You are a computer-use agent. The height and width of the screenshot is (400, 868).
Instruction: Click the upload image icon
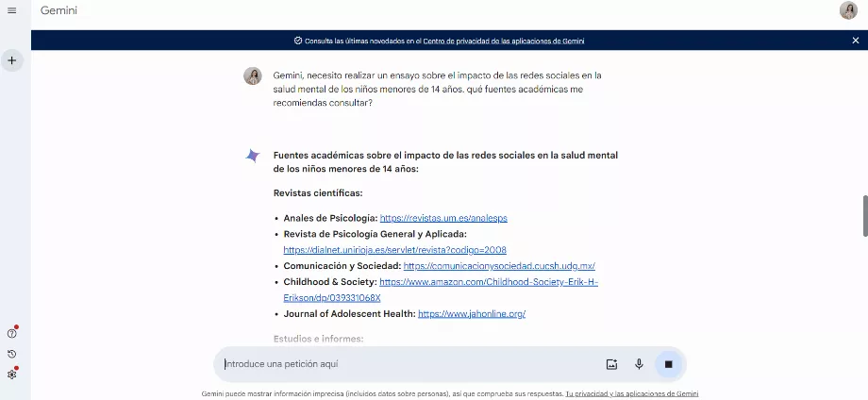coord(611,364)
